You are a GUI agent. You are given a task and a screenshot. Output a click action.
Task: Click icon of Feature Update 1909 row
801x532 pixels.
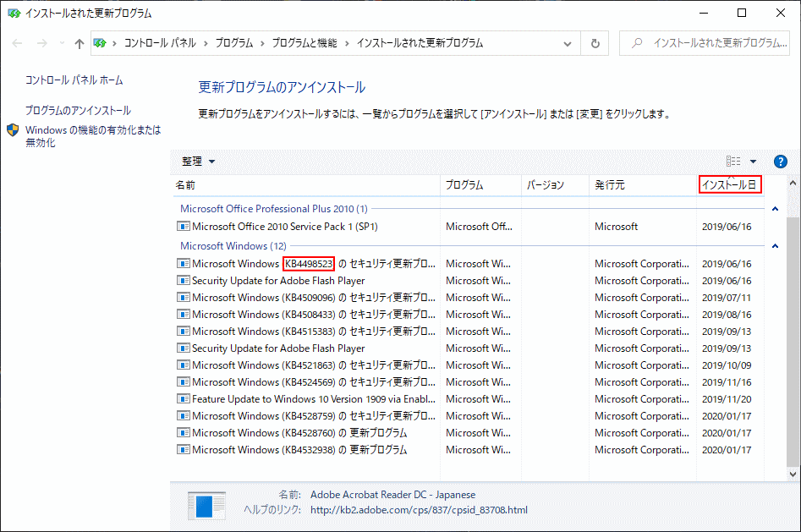(x=184, y=398)
